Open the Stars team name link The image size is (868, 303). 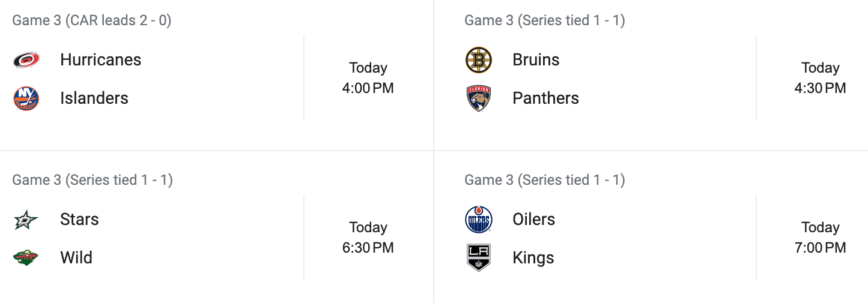79,220
